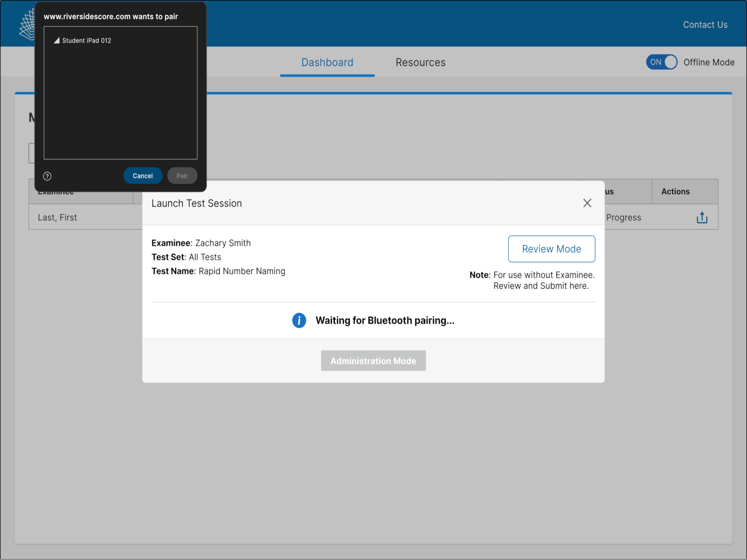Toggle the Offline Mode switch
The height and width of the screenshot is (560, 747).
click(662, 62)
